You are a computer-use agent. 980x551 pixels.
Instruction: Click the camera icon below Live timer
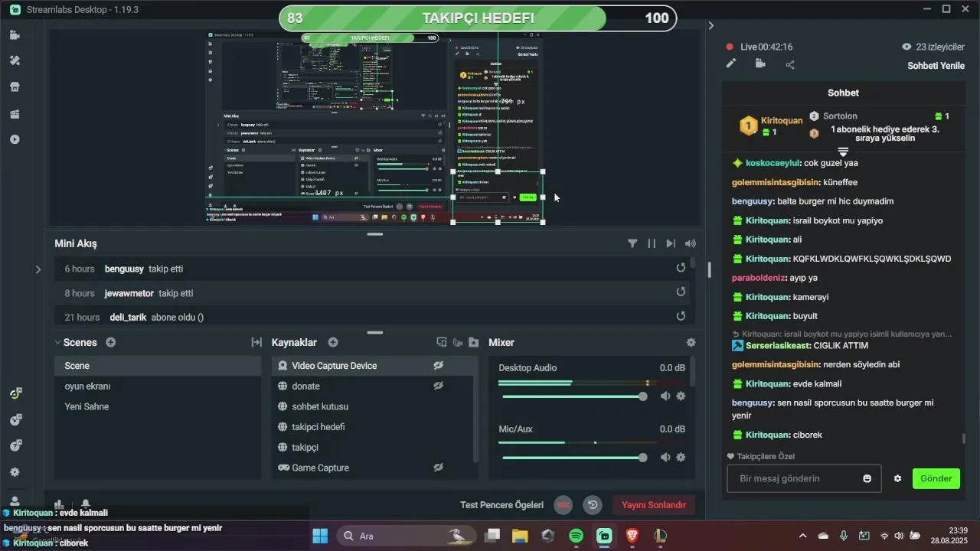760,64
